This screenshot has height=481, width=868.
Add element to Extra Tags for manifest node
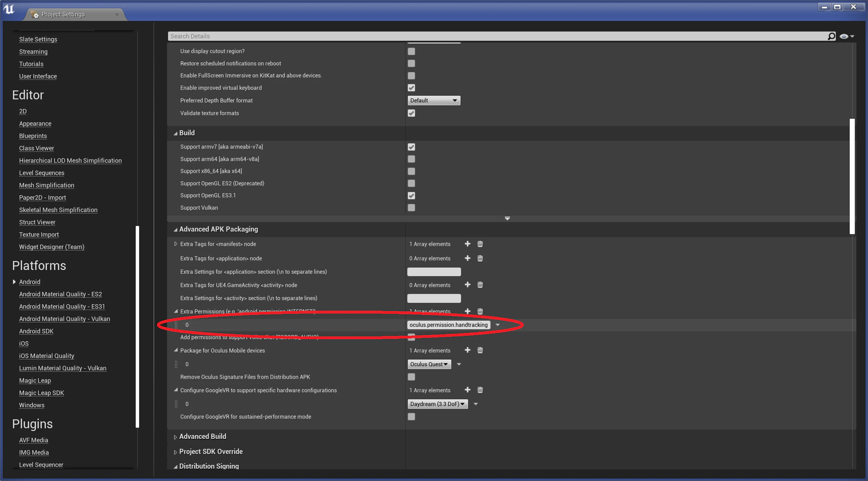[468, 244]
